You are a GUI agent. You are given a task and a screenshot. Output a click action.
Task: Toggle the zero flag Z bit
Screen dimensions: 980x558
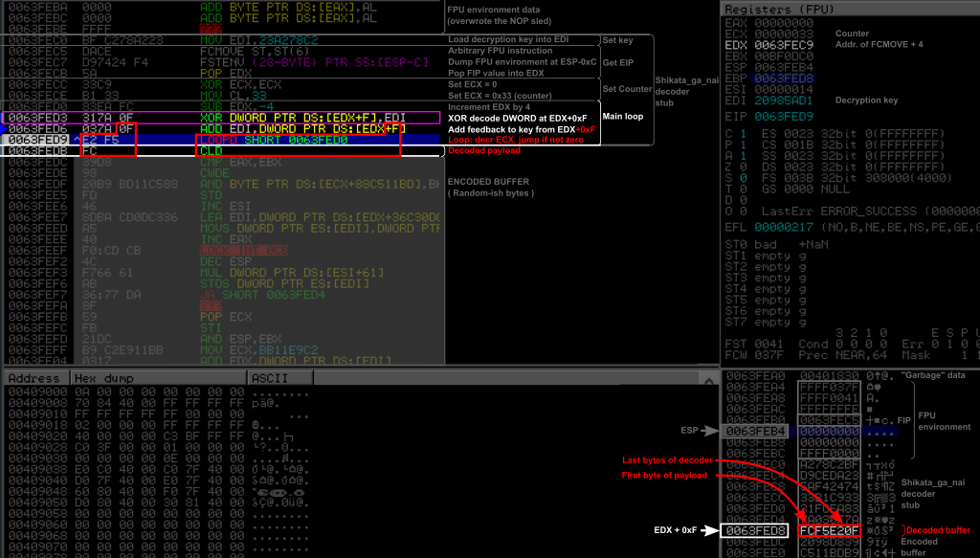click(x=743, y=165)
